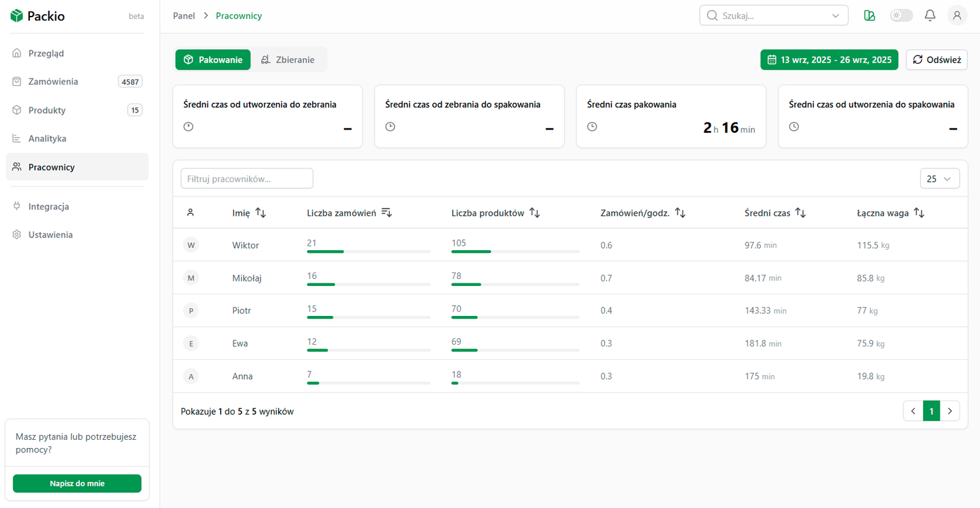Click Wiktor's avatar initial W
This screenshot has width=980, height=508.
pos(191,245)
